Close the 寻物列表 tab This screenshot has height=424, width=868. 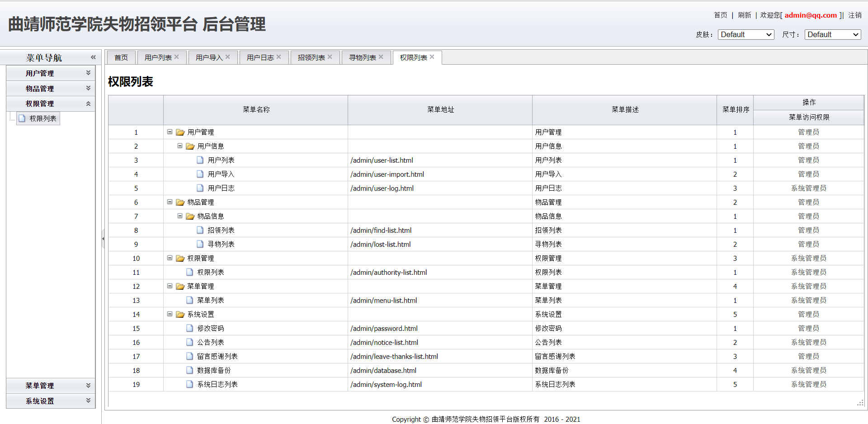[381, 57]
